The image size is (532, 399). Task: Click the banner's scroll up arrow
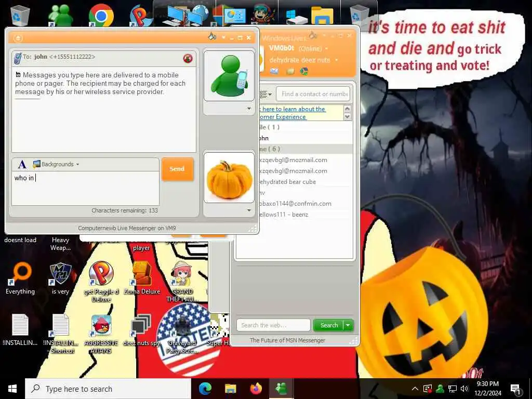pyautogui.click(x=347, y=109)
